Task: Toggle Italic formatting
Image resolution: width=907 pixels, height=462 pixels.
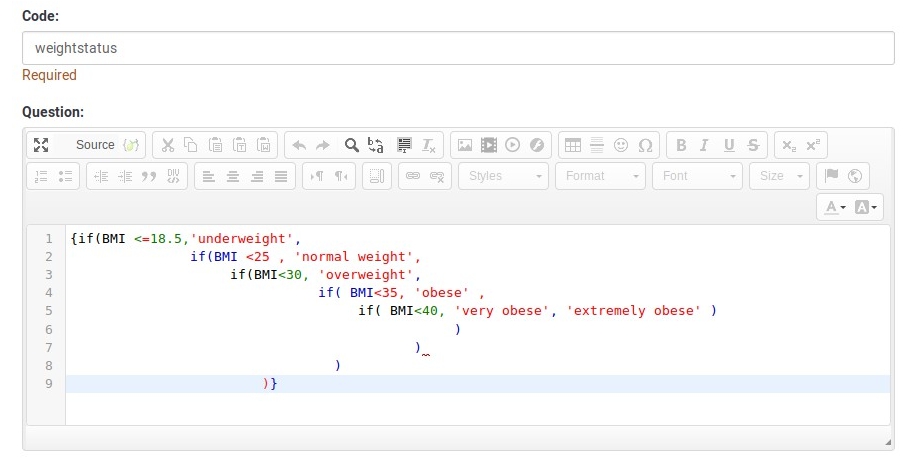Action: (705, 145)
